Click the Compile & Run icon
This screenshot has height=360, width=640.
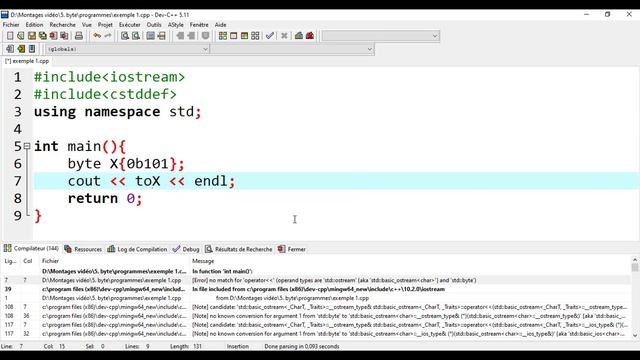tap(244, 36)
